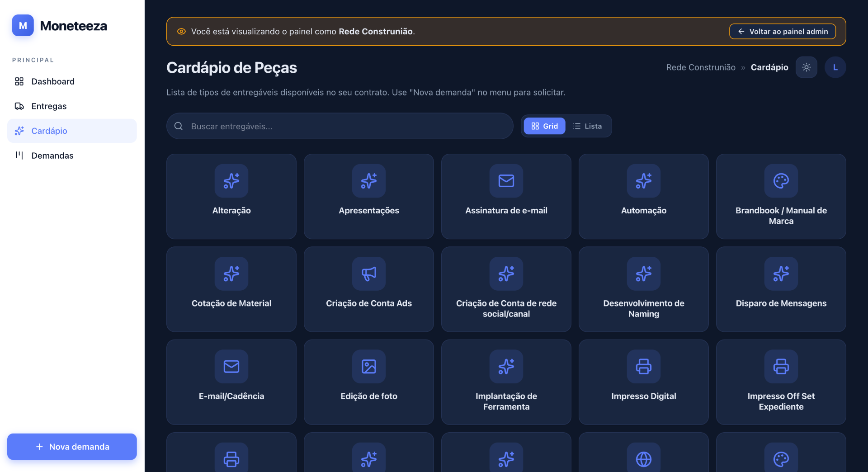
Task: Click the Cardápio de Peças page heading
Action: [231, 67]
